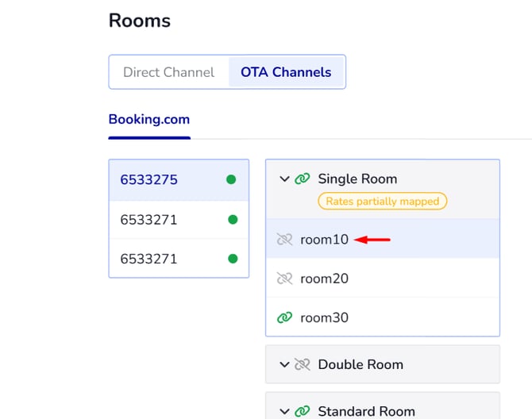Select the room20 rate label
The image size is (532, 419).
tap(324, 279)
